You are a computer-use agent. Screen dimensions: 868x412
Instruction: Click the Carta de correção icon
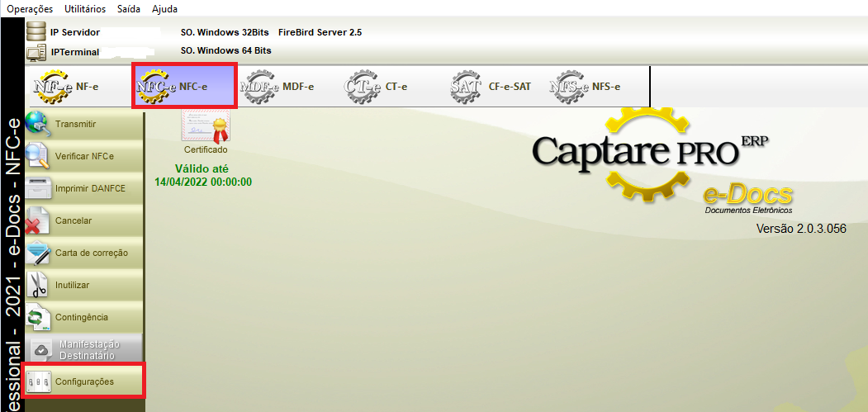point(38,253)
